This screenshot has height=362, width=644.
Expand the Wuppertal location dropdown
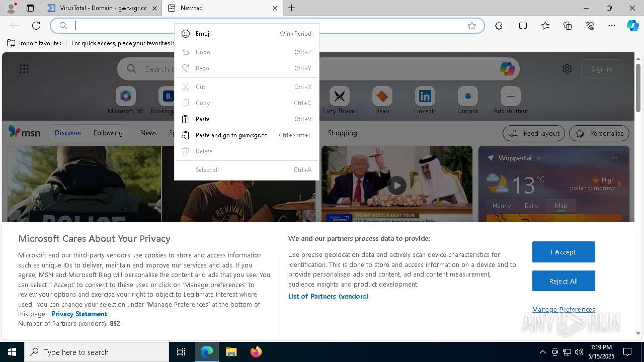coord(539,158)
